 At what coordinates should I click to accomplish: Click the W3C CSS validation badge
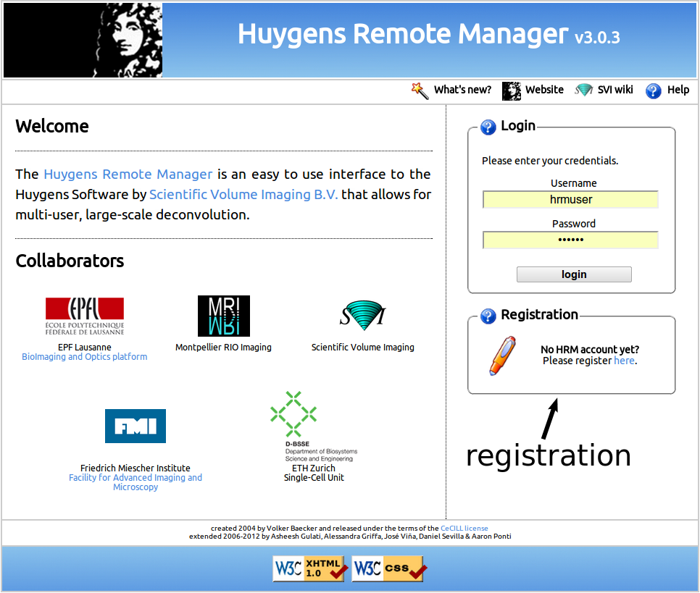pyautogui.click(x=389, y=568)
